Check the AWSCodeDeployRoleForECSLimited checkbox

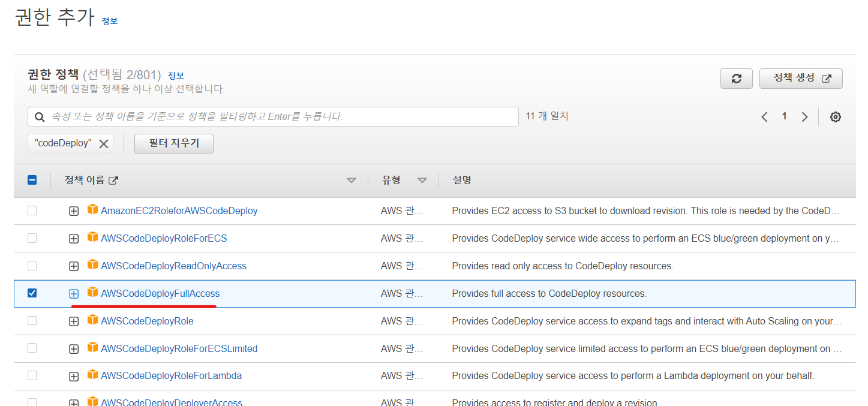click(32, 348)
